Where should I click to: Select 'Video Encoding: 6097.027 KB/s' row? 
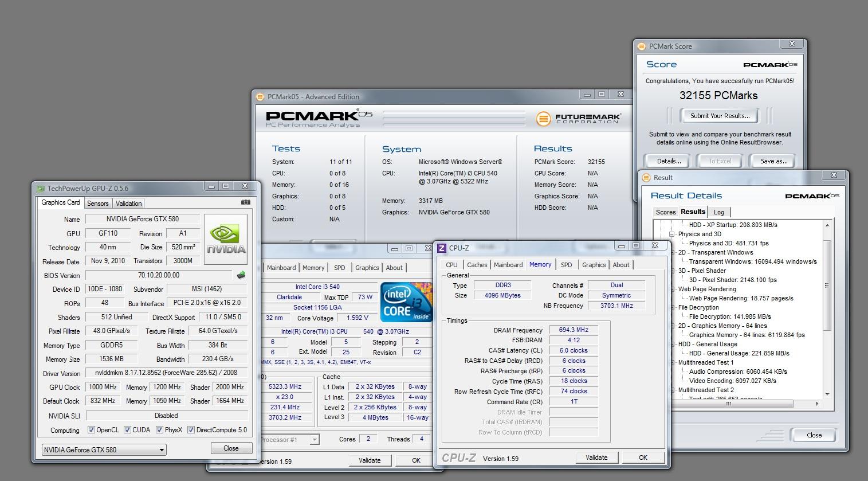(x=733, y=381)
